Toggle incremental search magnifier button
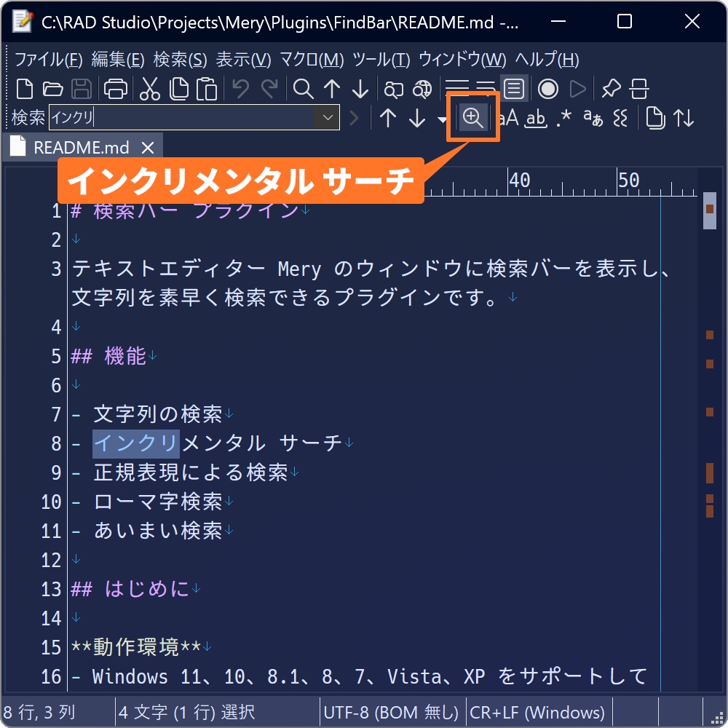 pos(472,117)
